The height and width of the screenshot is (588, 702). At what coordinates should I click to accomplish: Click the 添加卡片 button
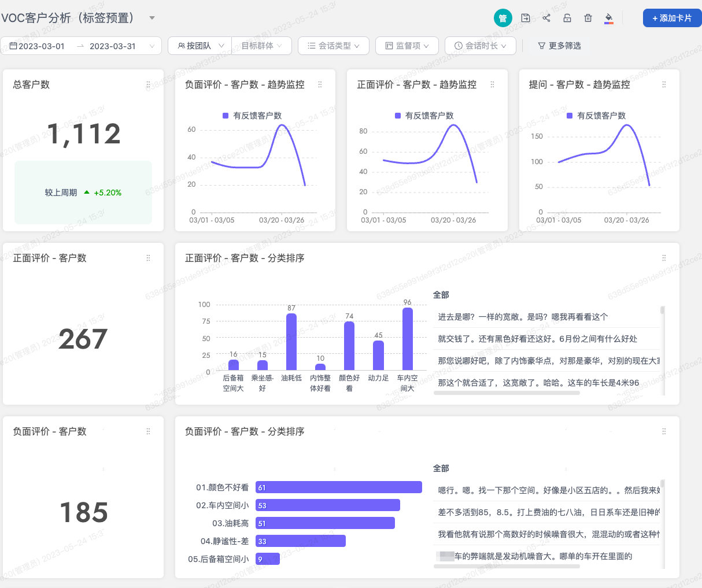click(x=672, y=18)
